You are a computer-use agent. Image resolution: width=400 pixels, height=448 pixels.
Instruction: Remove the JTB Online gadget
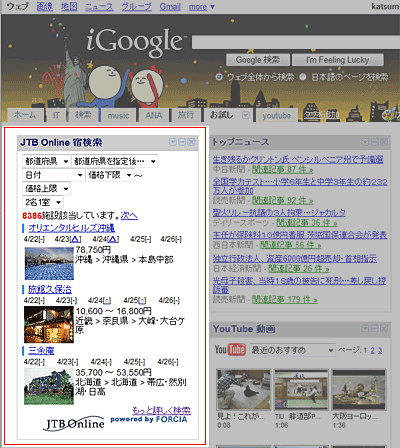tap(191, 142)
